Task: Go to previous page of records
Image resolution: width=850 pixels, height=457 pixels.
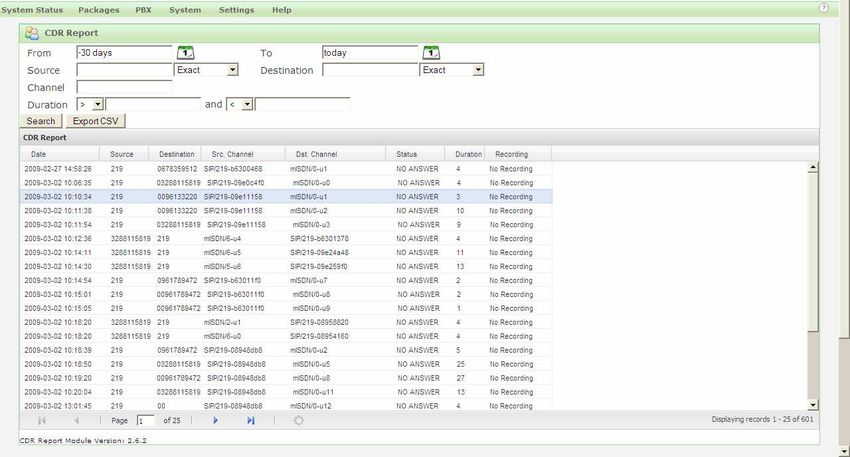Action: click(x=77, y=421)
